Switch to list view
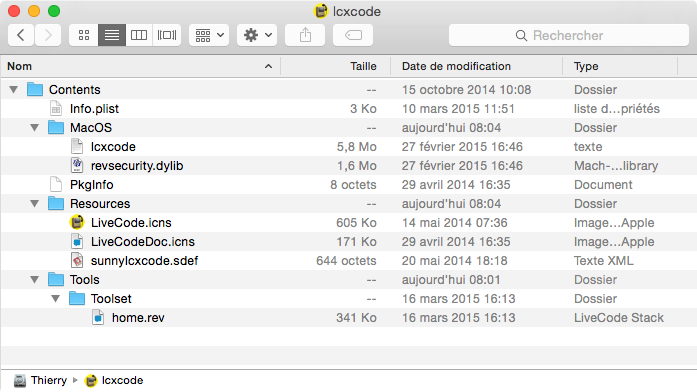 pos(112,35)
